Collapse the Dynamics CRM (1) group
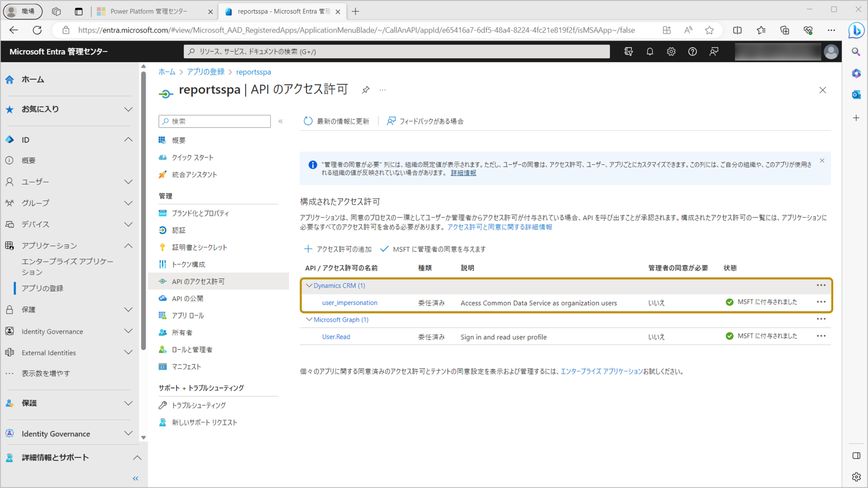The width and height of the screenshot is (868, 488). 309,286
